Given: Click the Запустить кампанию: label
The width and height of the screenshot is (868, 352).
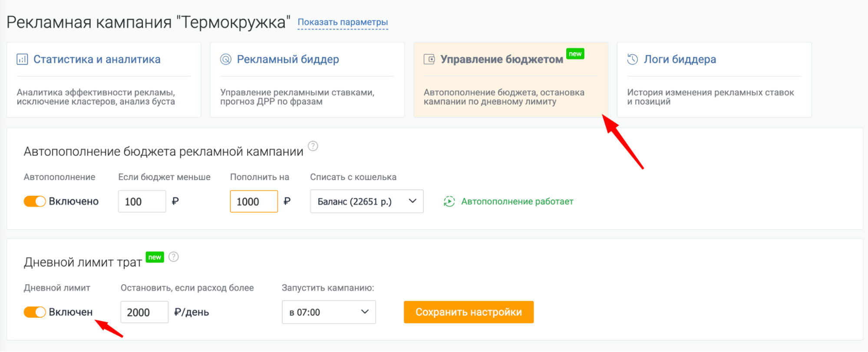Looking at the screenshot, I should click(328, 288).
